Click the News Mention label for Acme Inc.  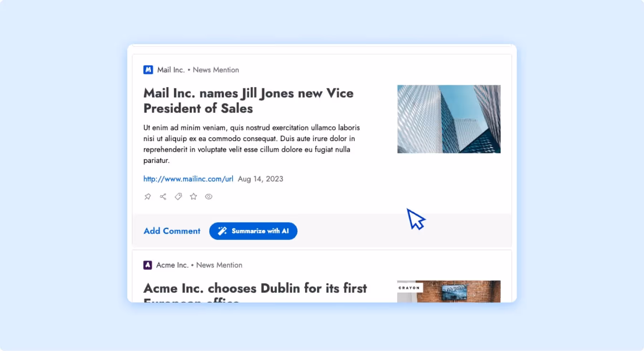click(x=220, y=265)
